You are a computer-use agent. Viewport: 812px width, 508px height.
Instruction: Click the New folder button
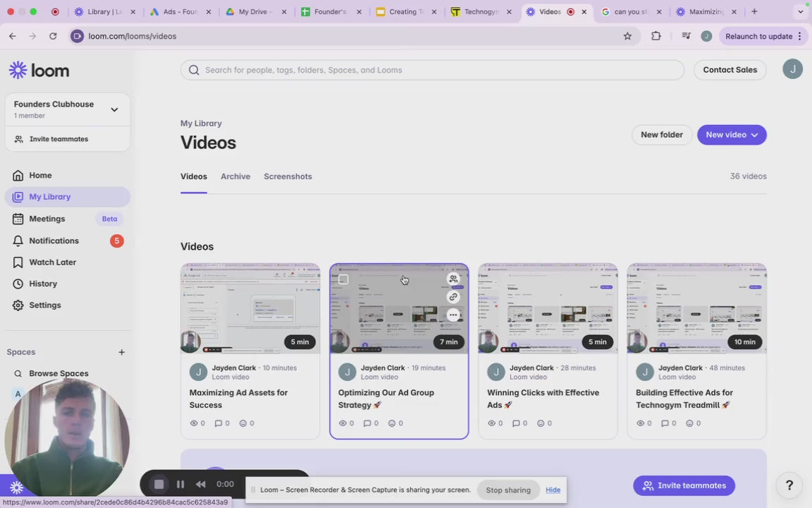coord(661,135)
